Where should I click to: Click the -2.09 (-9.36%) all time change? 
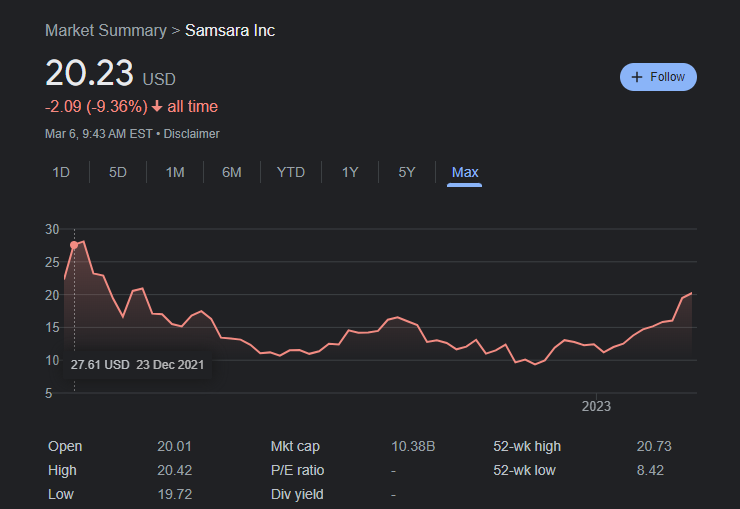(x=131, y=107)
